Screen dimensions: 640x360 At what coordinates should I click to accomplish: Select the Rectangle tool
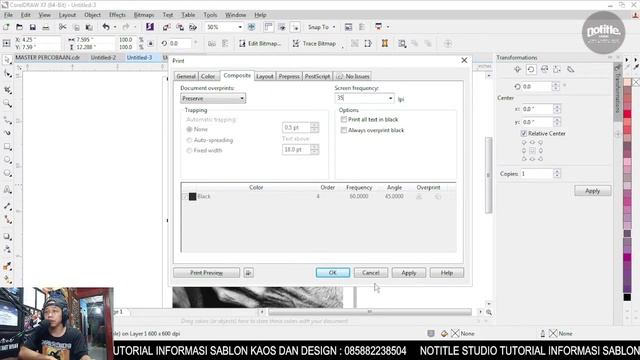tap(7, 147)
